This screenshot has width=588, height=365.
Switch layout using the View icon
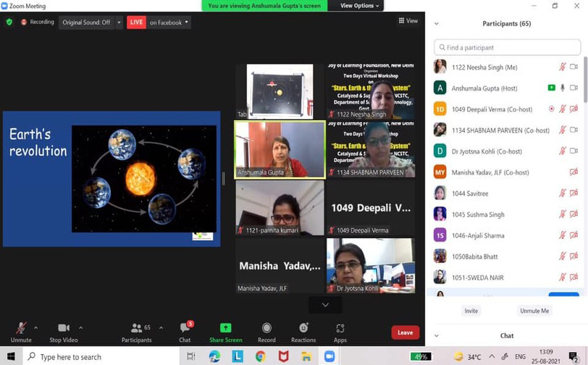(x=408, y=21)
